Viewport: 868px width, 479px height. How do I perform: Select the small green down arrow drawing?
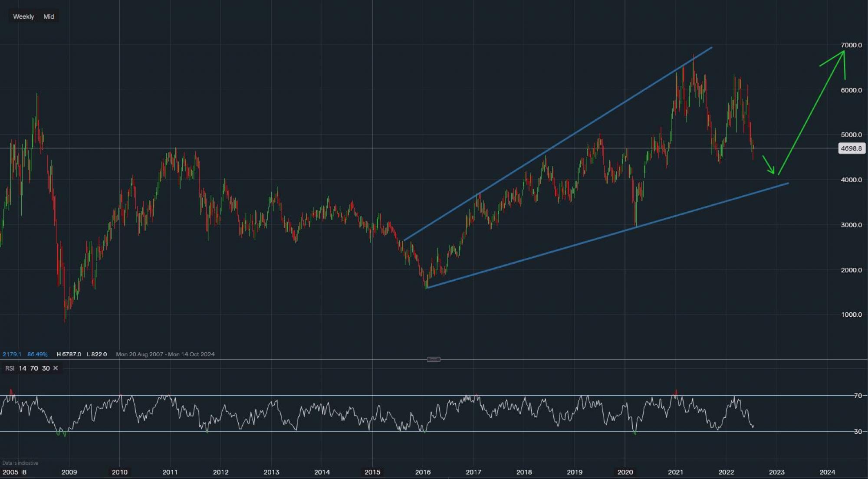[769, 165]
